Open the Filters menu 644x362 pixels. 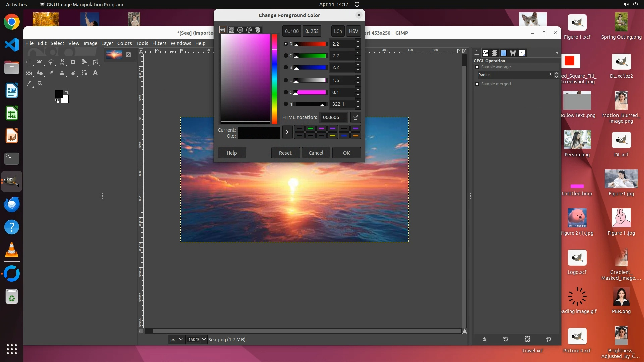(x=159, y=43)
